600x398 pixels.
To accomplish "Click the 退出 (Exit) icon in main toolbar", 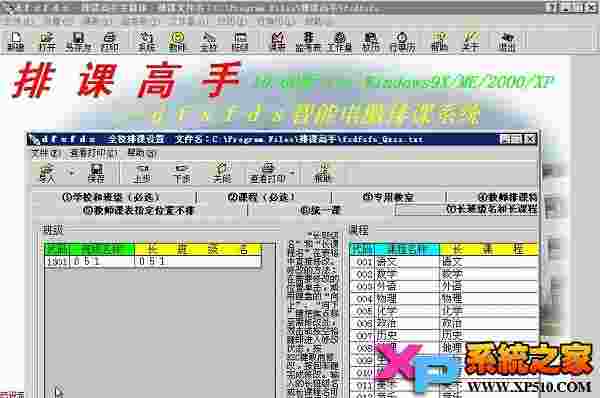I will [507, 41].
